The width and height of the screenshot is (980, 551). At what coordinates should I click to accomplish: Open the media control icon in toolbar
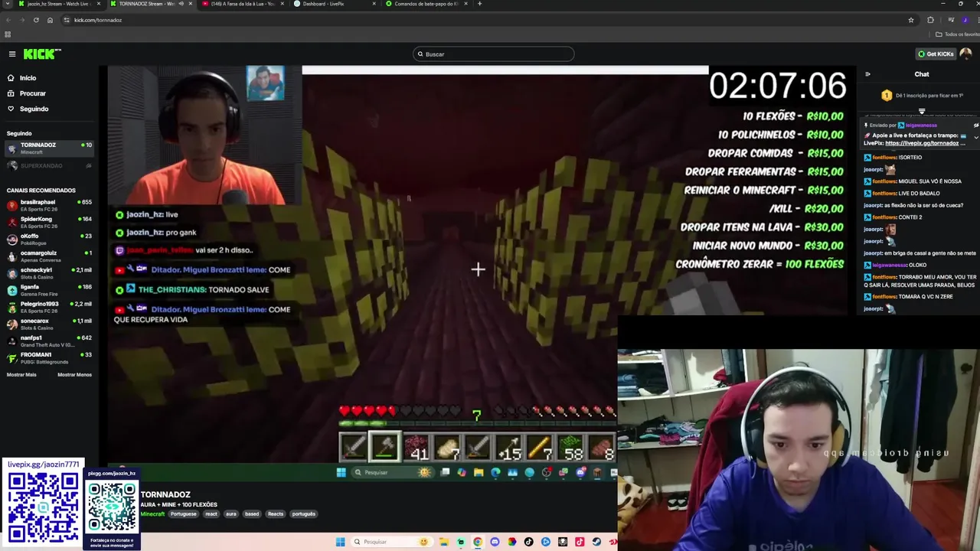[x=951, y=20]
